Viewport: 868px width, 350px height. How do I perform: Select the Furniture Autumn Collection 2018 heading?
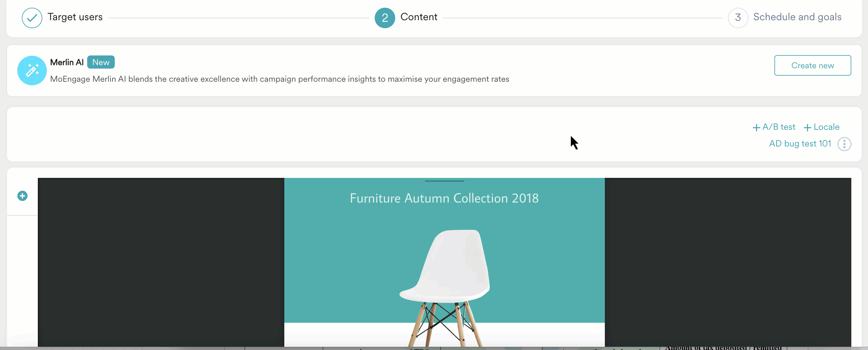click(x=444, y=198)
